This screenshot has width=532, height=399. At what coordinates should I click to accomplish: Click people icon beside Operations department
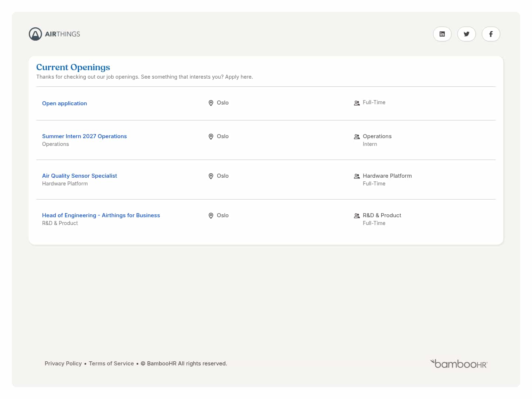coord(357,137)
